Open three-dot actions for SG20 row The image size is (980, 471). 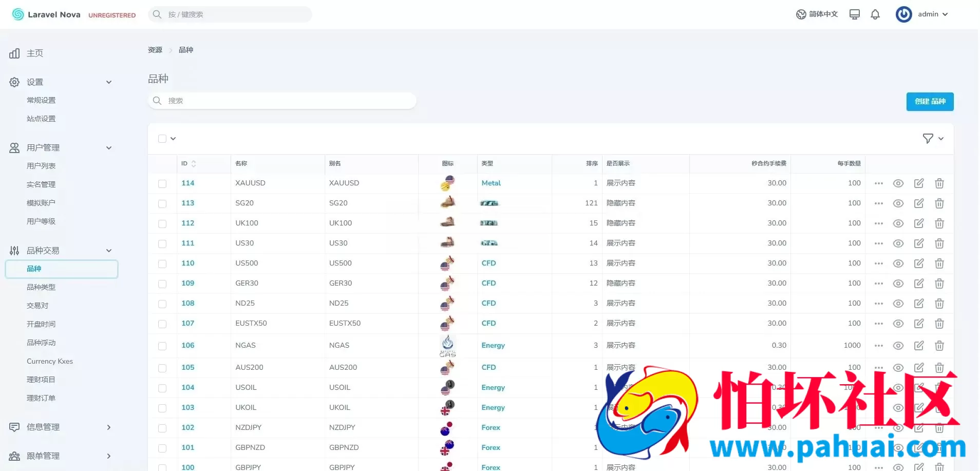879,203
